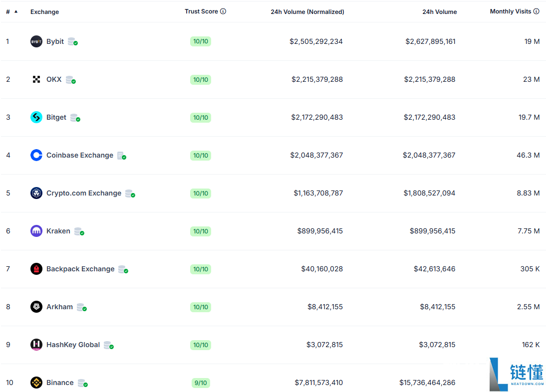Sort by Trust Score column header
546x392 pixels.
click(x=201, y=11)
